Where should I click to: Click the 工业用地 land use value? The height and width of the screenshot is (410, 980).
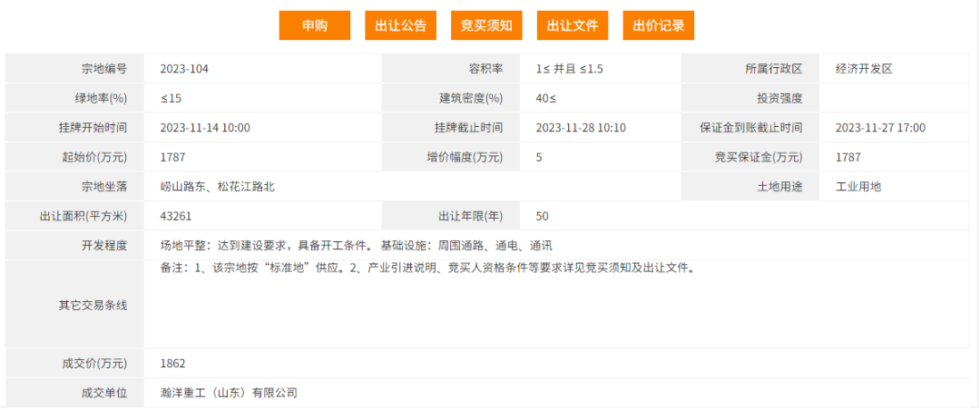857,187
